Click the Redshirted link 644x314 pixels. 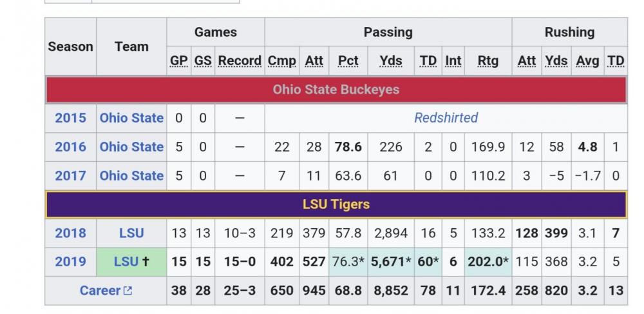(x=446, y=118)
